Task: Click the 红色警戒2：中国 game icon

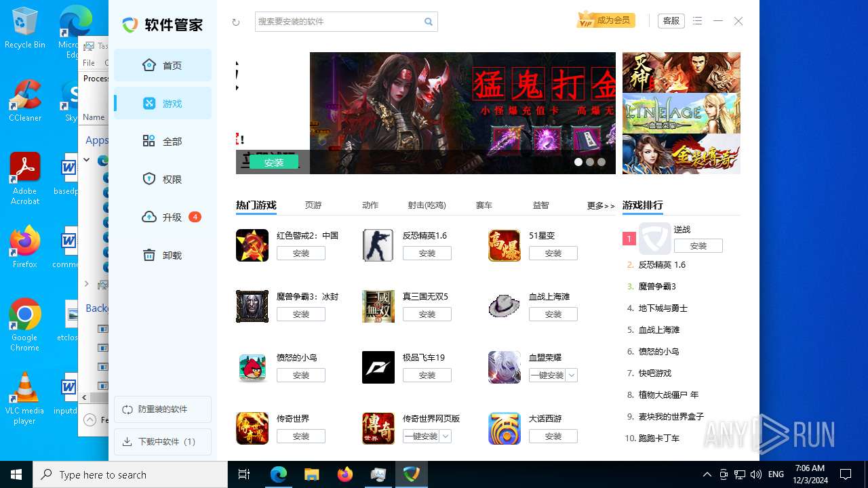Action: pyautogui.click(x=252, y=245)
